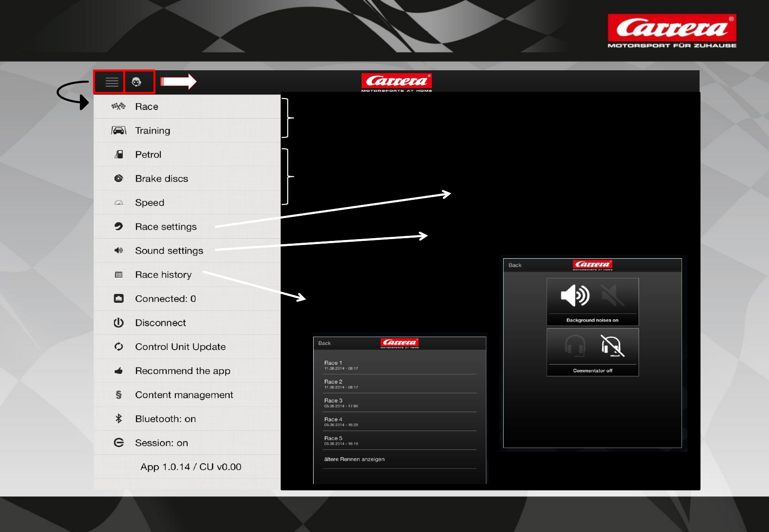Click the car icon beside Training
Image resolution: width=769 pixels, height=532 pixels.
(x=119, y=130)
